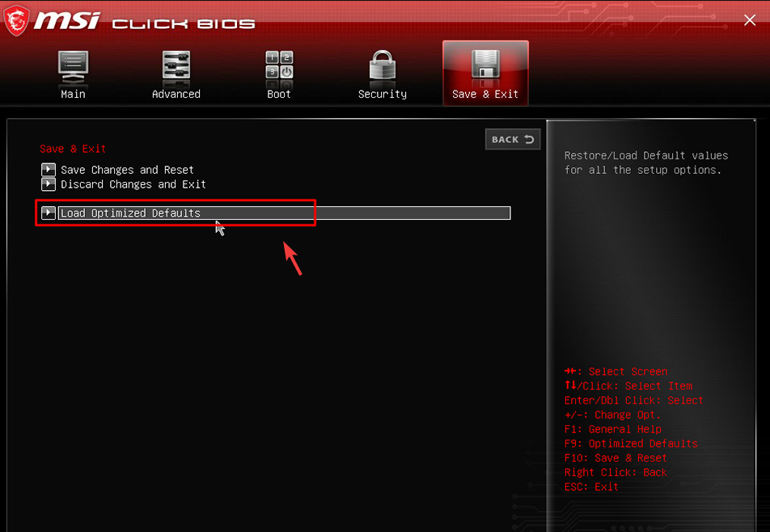Viewport: 770px width, 532px height.
Task: Click the Boot tab label
Action: click(x=279, y=95)
